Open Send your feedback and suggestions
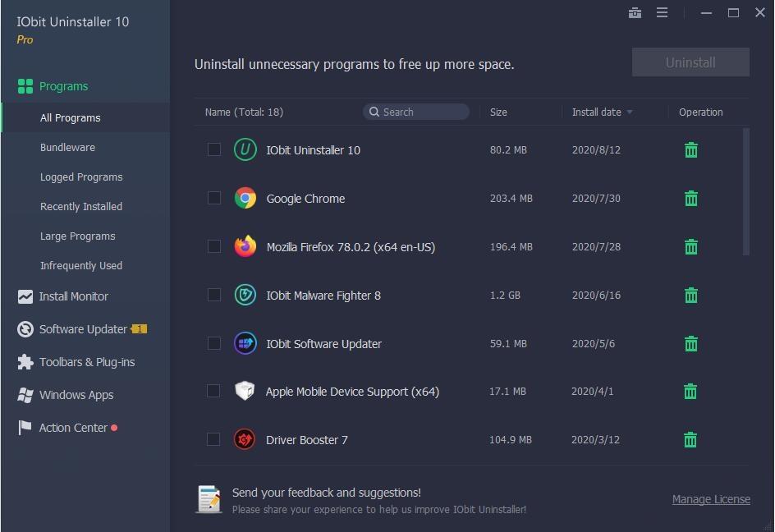The image size is (775, 532). [x=326, y=493]
